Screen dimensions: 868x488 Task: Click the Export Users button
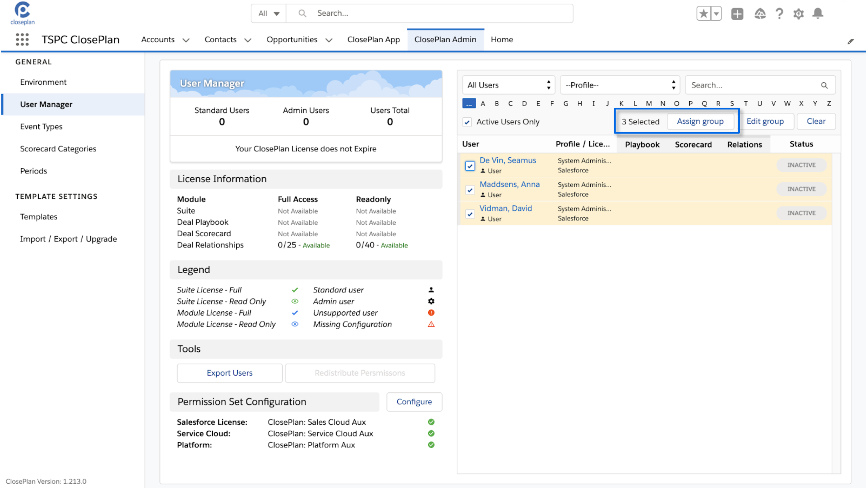(x=230, y=373)
